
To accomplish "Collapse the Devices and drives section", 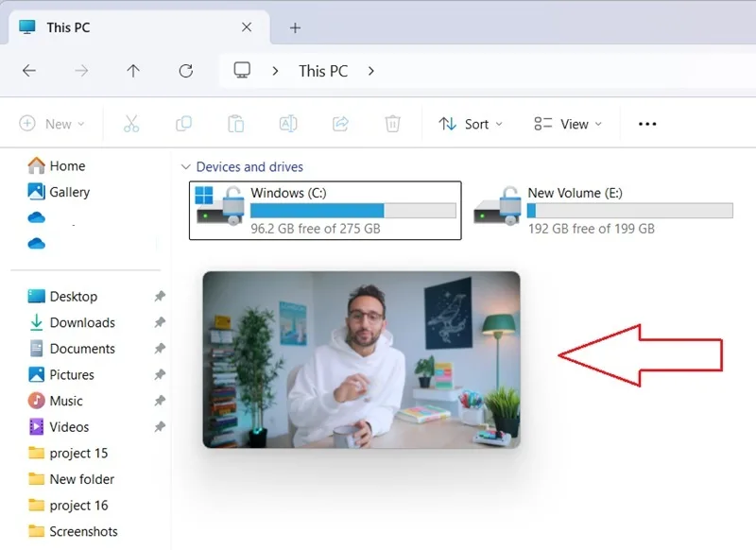I will 185,166.
